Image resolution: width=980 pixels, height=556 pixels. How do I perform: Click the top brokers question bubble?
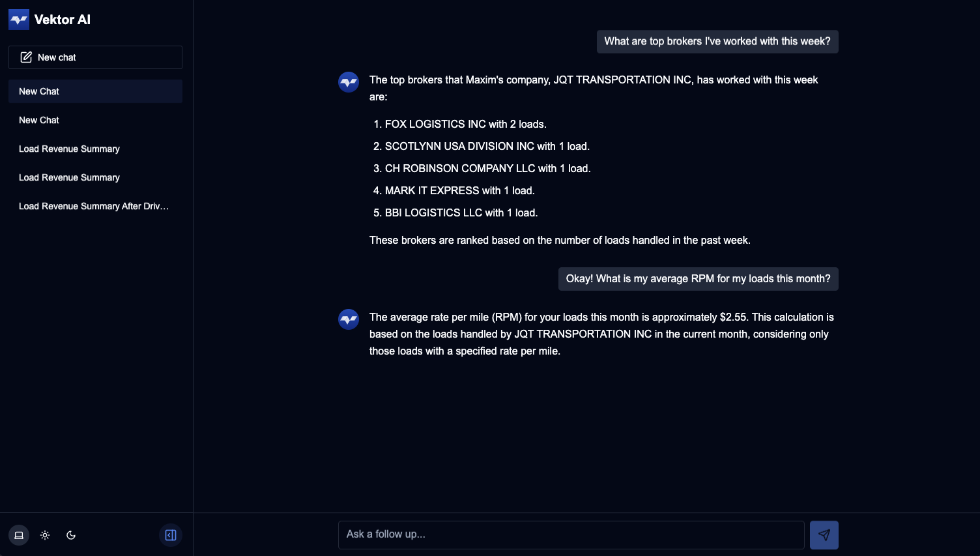(717, 42)
